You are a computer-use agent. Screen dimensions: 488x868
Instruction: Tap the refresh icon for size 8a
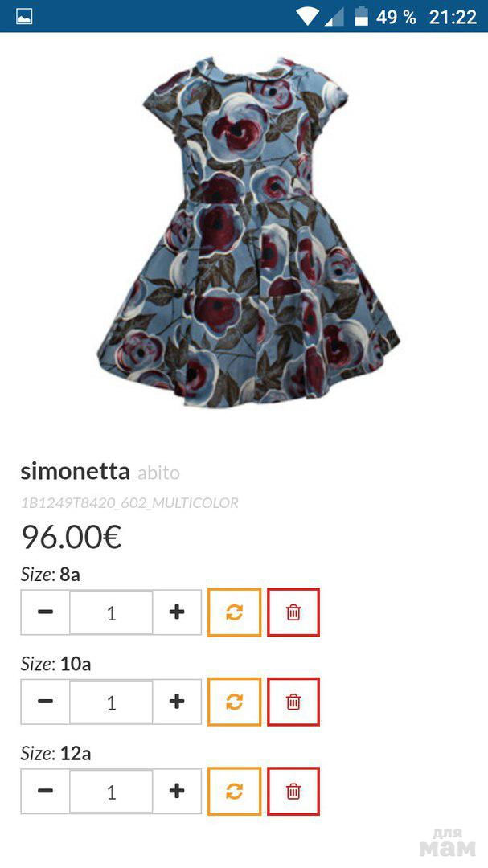point(234,612)
